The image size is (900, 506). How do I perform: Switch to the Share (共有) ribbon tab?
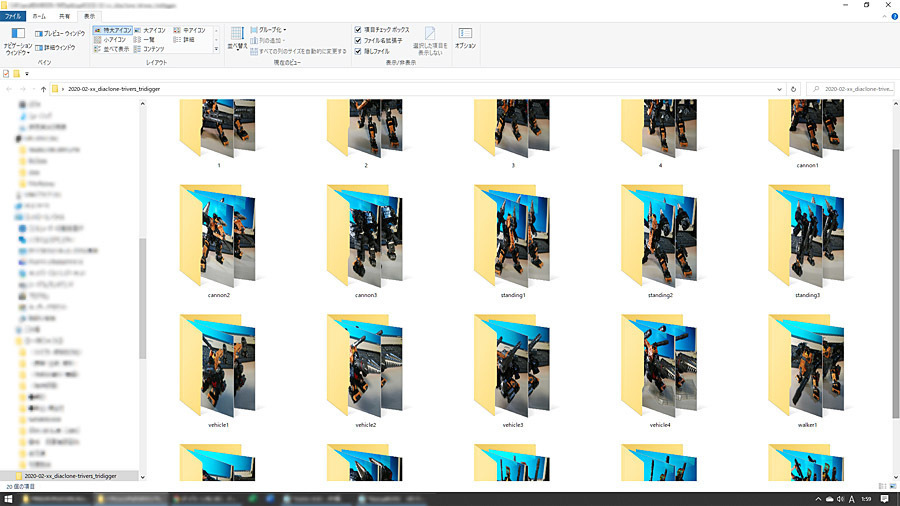(x=65, y=16)
